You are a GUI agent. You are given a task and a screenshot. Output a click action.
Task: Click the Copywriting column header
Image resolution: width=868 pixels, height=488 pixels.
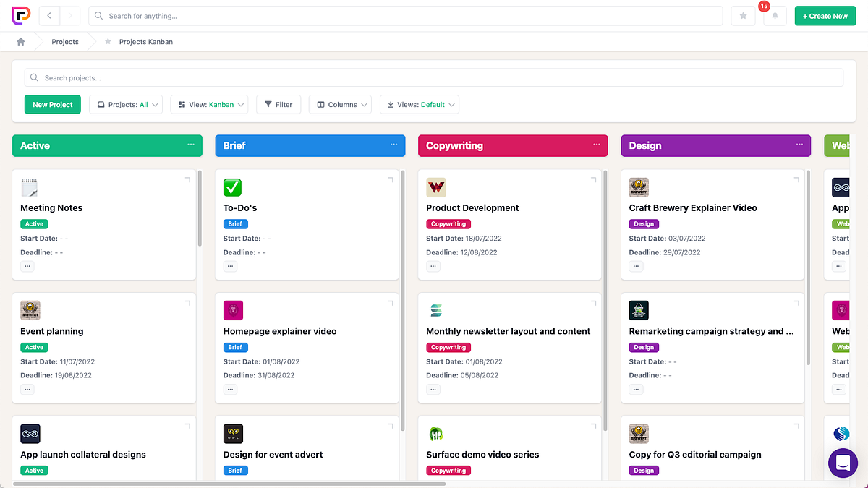513,145
